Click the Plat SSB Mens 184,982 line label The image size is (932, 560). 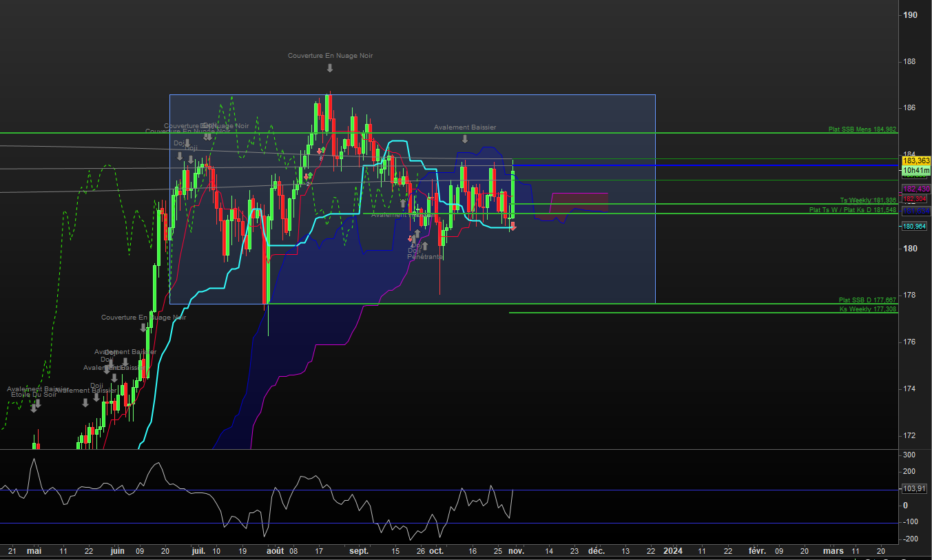(x=862, y=129)
